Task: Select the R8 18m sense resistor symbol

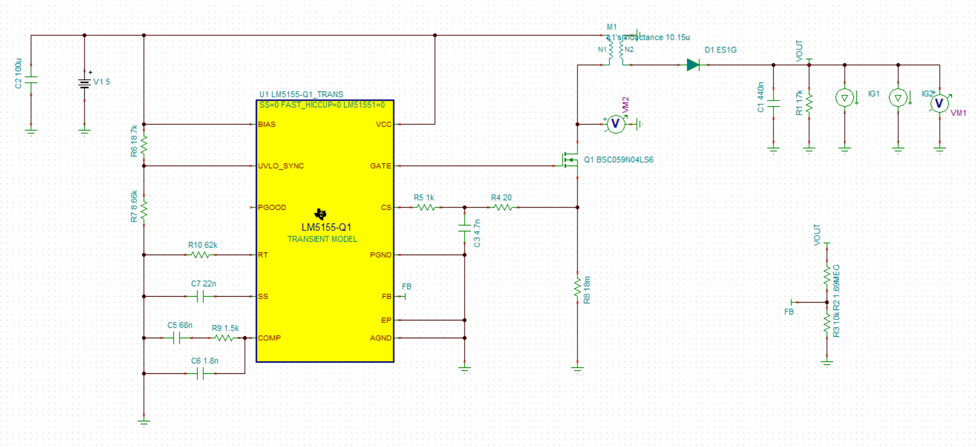Action: pos(578,287)
